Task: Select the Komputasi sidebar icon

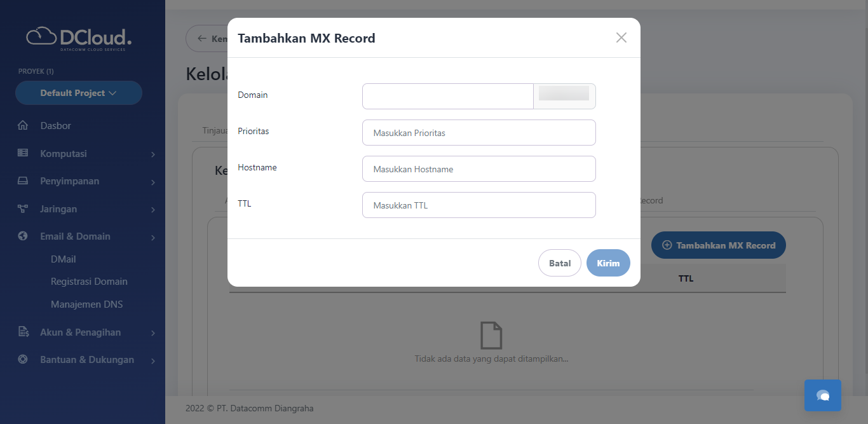Action: click(x=23, y=153)
